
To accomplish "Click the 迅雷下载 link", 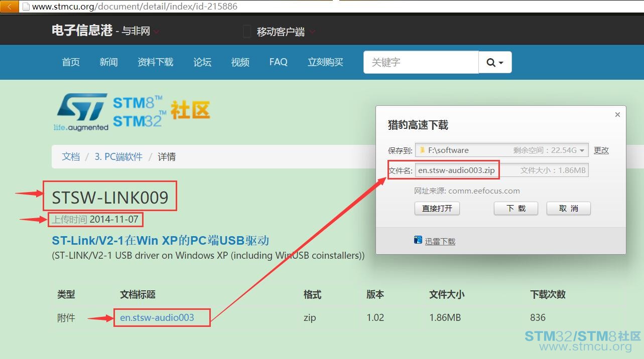I will point(440,241).
